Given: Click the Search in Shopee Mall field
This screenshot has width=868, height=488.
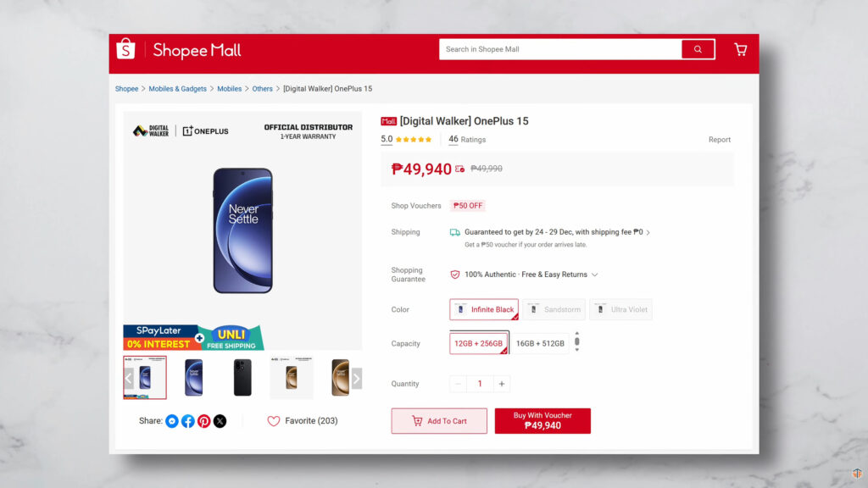Looking at the screenshot, I should pyautogui.click(x=559, y=49).
